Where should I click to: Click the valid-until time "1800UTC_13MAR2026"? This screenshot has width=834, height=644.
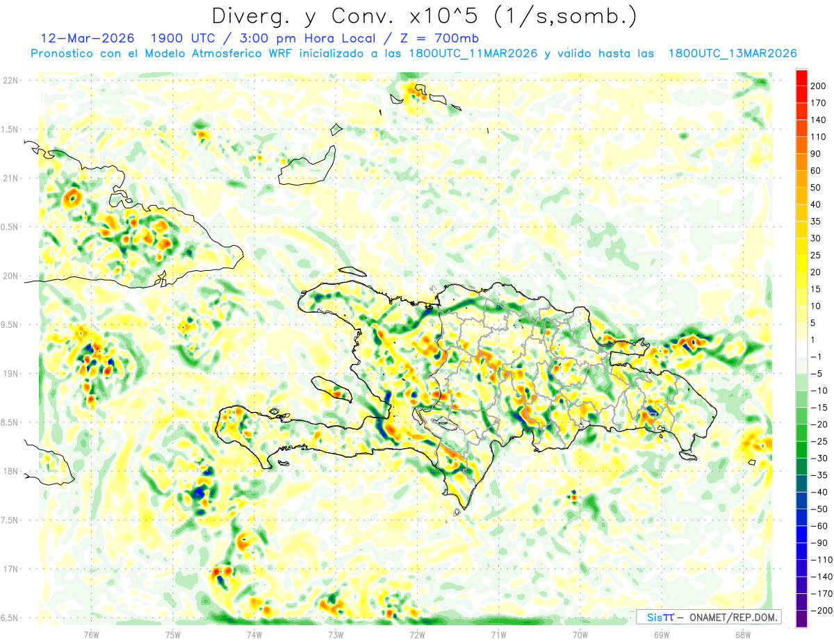coord(732,53)
